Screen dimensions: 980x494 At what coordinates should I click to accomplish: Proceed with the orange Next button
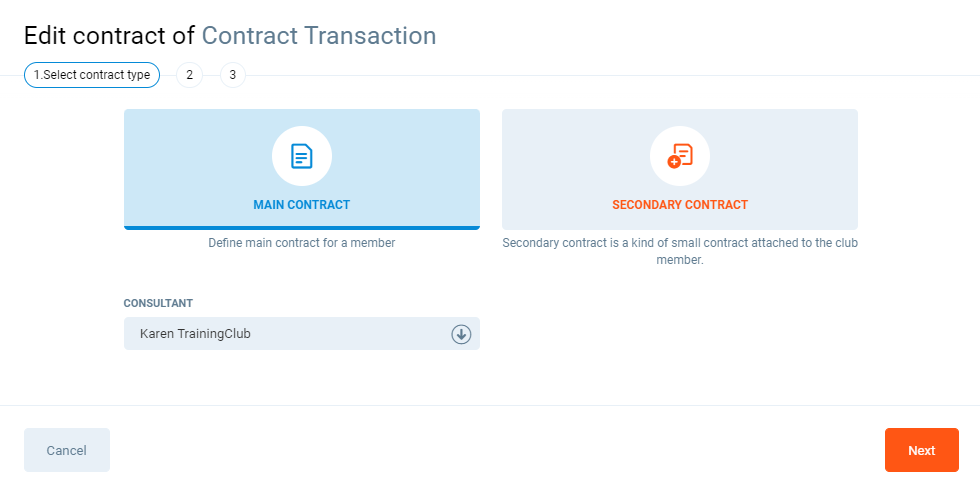tap(921, 450)
